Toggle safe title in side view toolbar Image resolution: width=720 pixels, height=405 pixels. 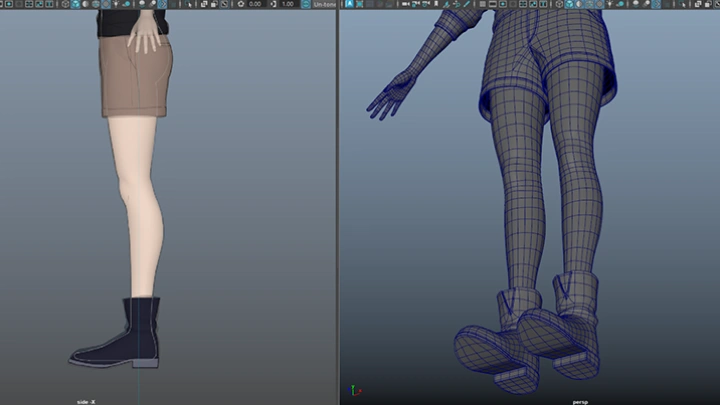point(49,4)
